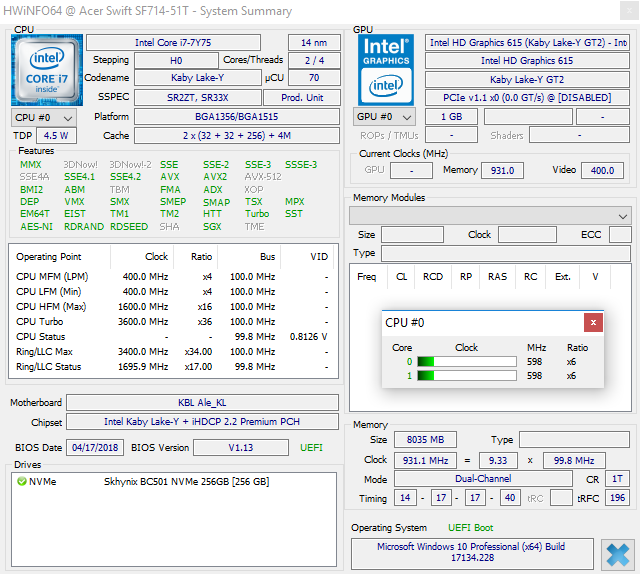The image size is (640, 574).
Task: Click the green check icon beside NVMe
Action: pyautogui.click(x=22, y=481)
